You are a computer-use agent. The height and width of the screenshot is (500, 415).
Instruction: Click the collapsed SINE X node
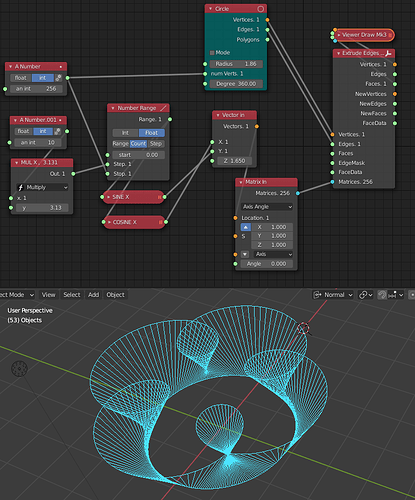(x=133, y=197)
